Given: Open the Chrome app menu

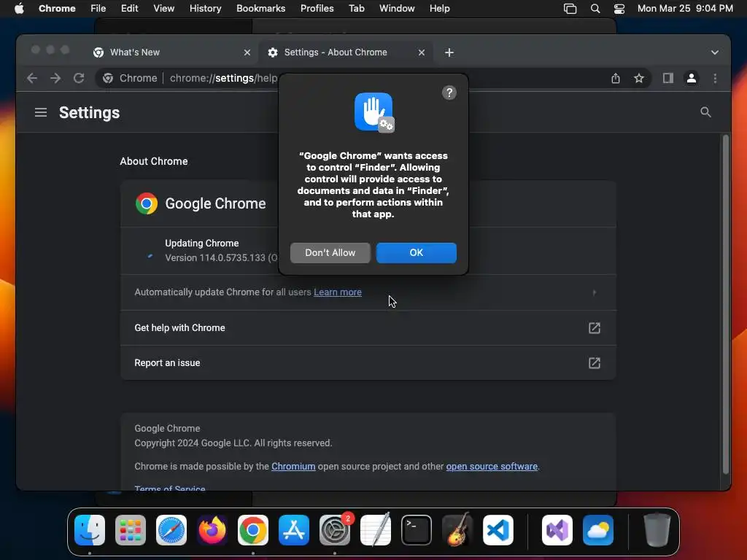Looking at the screenshot, I should [57, 9].
